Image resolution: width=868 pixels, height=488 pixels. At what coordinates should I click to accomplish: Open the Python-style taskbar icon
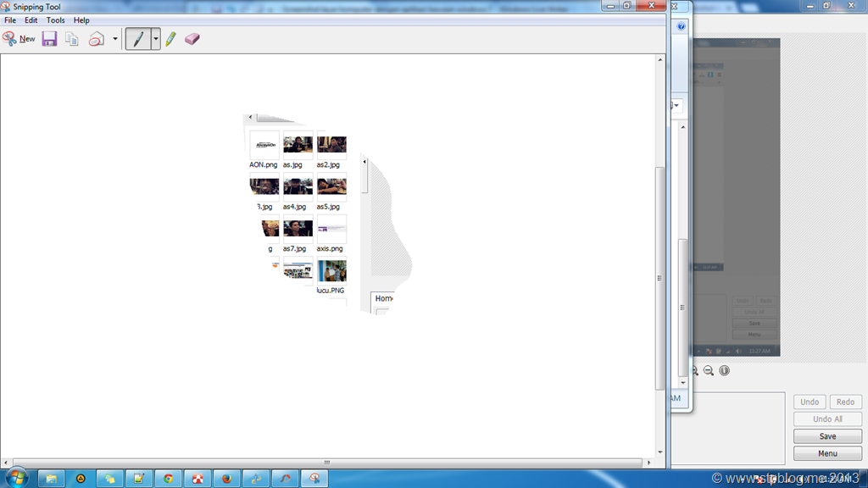tap(256, 479)
